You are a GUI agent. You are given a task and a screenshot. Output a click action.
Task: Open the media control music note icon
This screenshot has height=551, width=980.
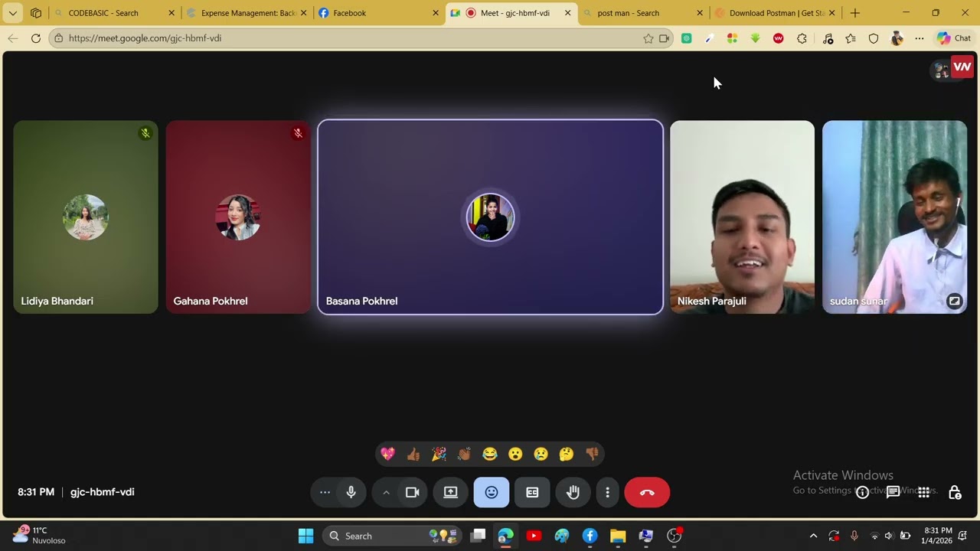click(828, 38)
